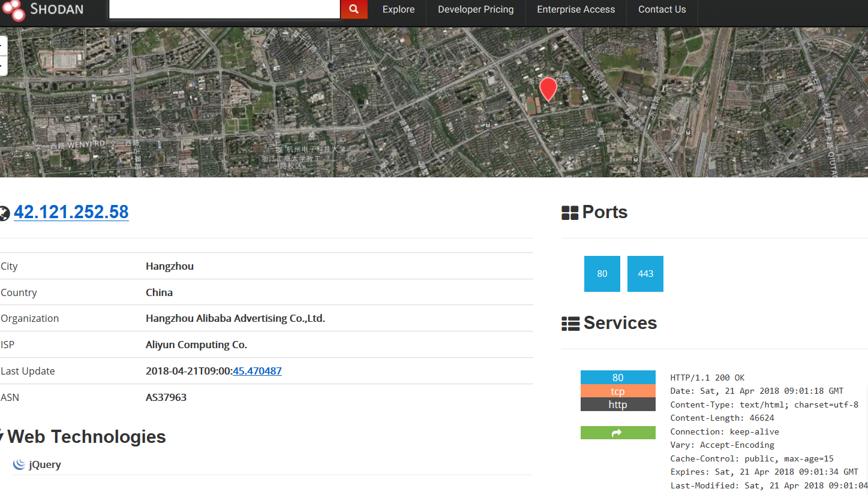Click the Last Update label
The image size is (868, 495).
[x=28, y=371]
